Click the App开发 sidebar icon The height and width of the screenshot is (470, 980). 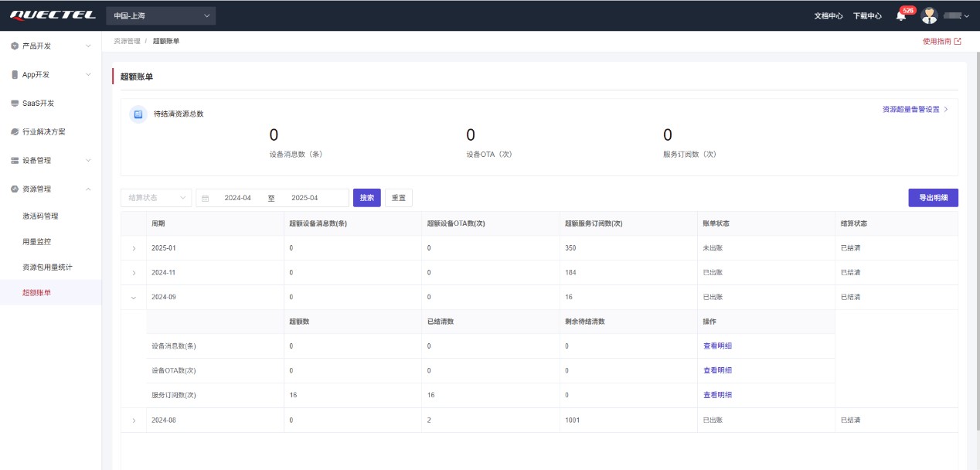[15, 75]
